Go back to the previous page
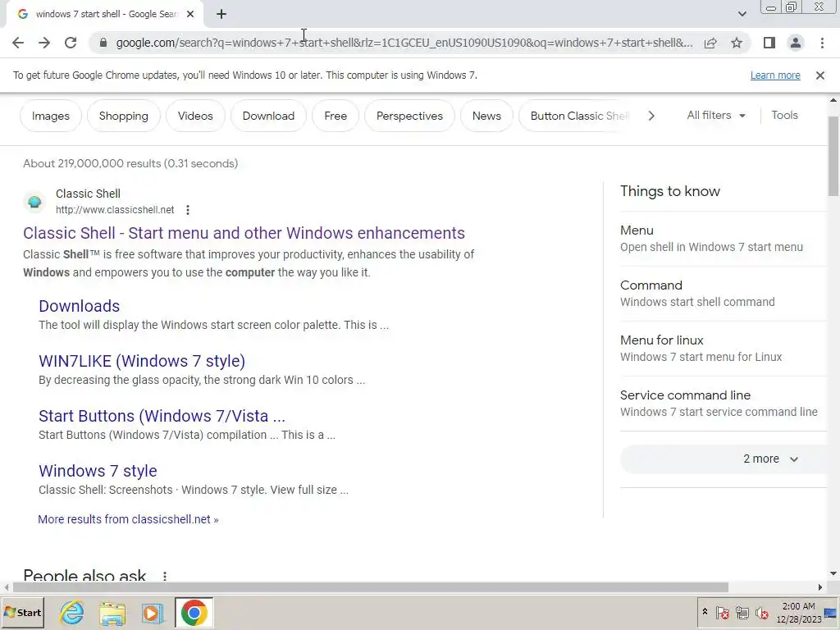The width and height of the screenshot is (840, 630). click(x=18, y=43)
